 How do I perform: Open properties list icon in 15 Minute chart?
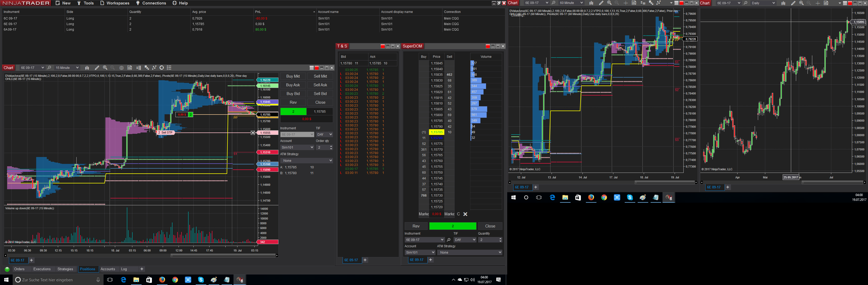(x=170, y=68)
